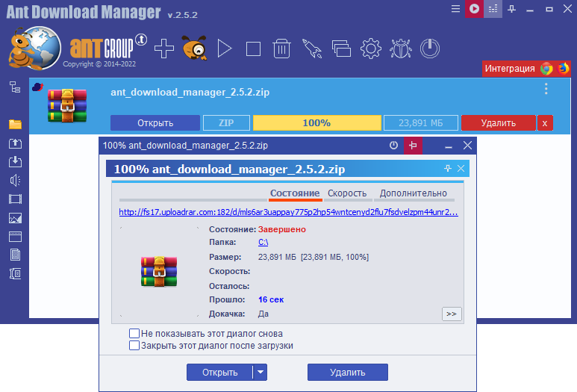Viewport: 577px width, 392px height.
Task: Expand dropdown arrow next to Открыть
Action: tap(261, 372)
